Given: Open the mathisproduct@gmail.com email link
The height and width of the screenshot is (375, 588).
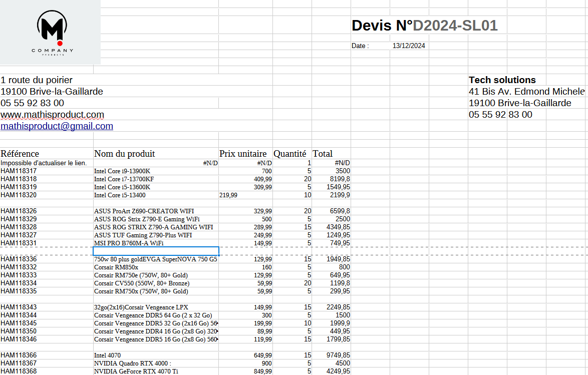Looking at the screenshot, I should [57, 126].
